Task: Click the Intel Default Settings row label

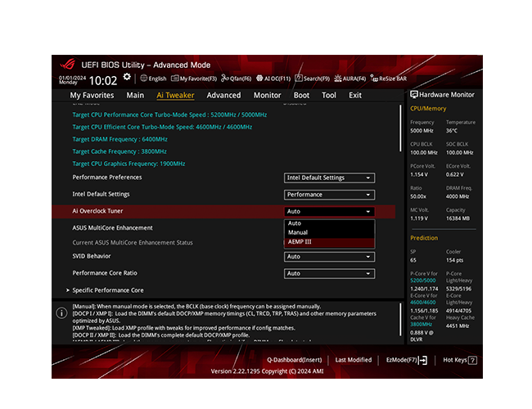Action: pos(101,195)
